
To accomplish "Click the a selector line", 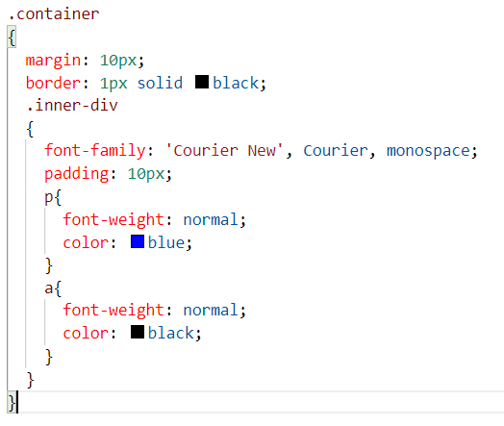I will point(53,288).
